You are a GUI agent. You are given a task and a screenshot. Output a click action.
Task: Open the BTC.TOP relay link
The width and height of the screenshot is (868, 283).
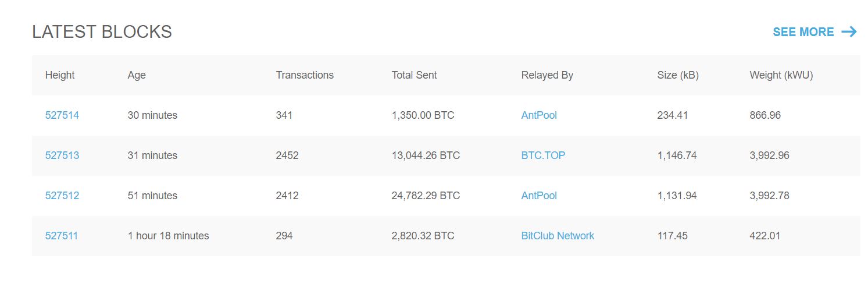click(x=543, y=155)
